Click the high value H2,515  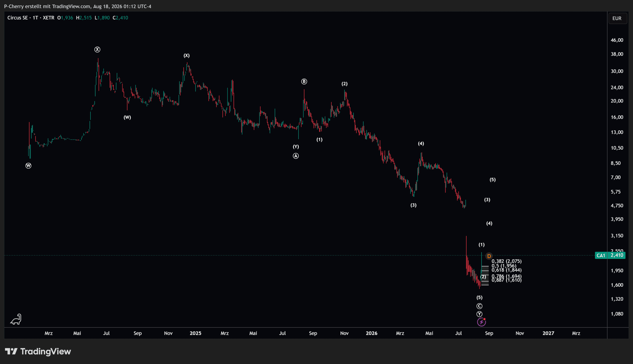[x=84, y=18]
